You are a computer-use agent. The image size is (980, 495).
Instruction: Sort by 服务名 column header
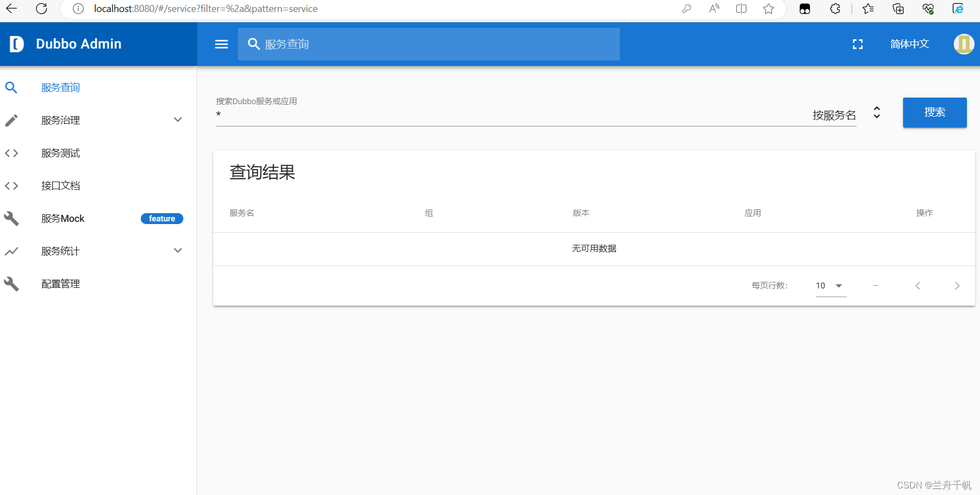point(242,213)
